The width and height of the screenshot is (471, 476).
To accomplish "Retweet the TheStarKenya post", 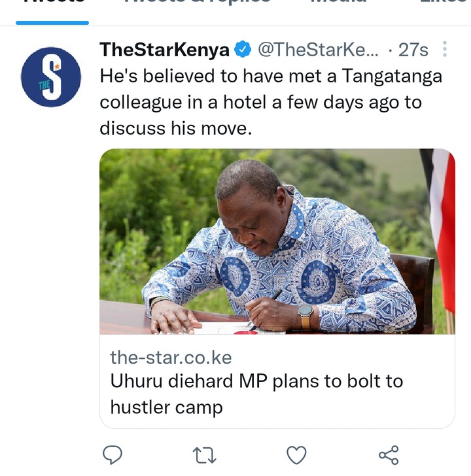I will [204, 455].
